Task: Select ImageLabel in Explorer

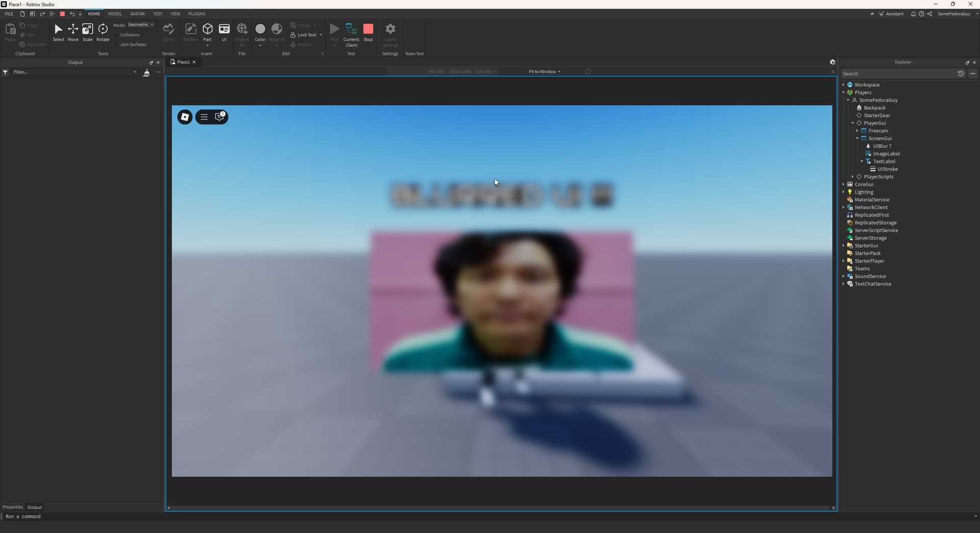Action: pos(886,154)
